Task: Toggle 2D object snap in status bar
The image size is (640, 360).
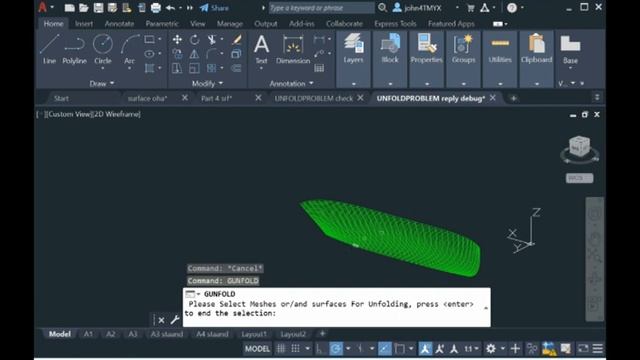Action: click(400, 349)
